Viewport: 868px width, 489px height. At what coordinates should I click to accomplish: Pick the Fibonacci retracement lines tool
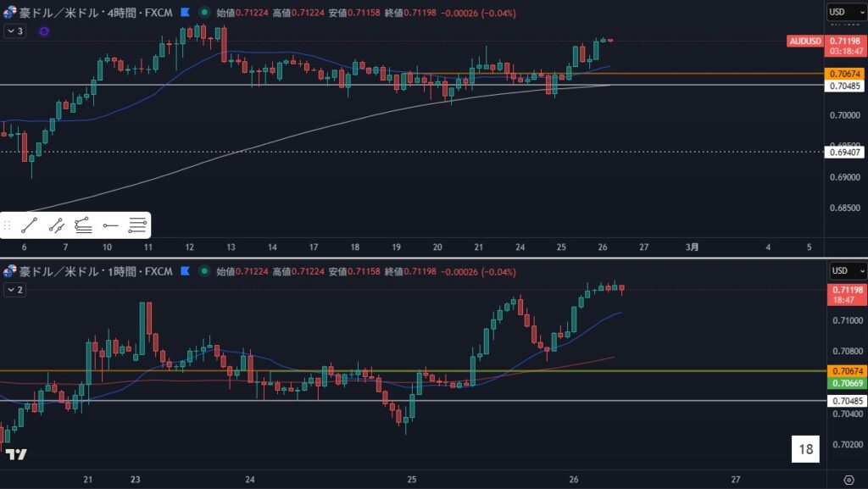[x=137, y=225]
